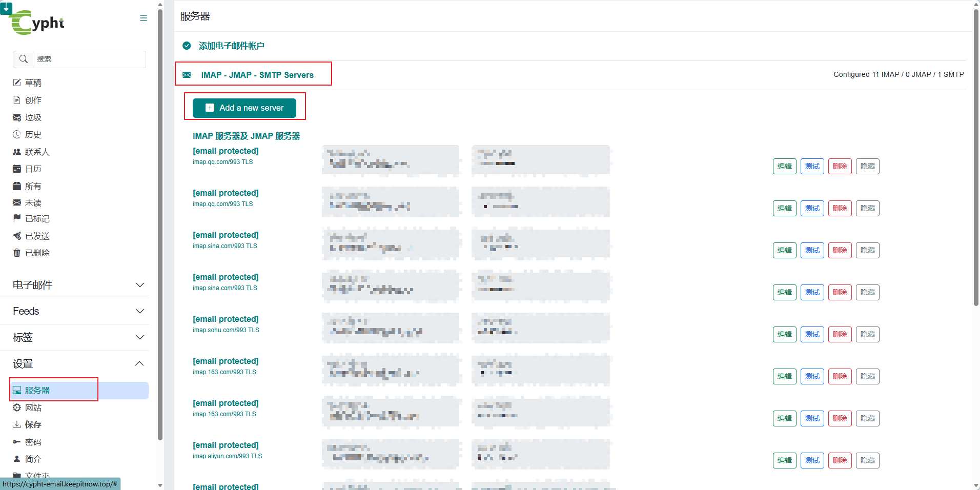The width and height of the screenshot is (980, 490).
Task: Open 联系人 contacts page
Action: (x=37, y=152)
